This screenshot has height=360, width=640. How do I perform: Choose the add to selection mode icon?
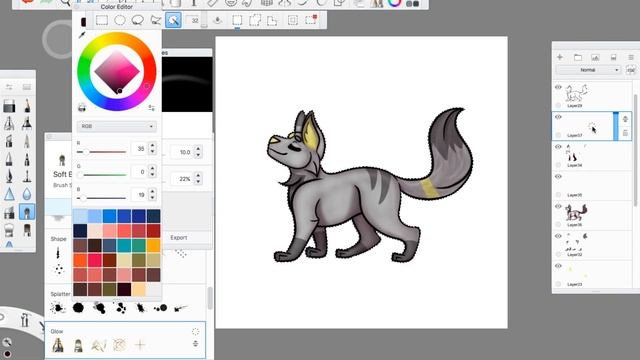tap(255, 20)
